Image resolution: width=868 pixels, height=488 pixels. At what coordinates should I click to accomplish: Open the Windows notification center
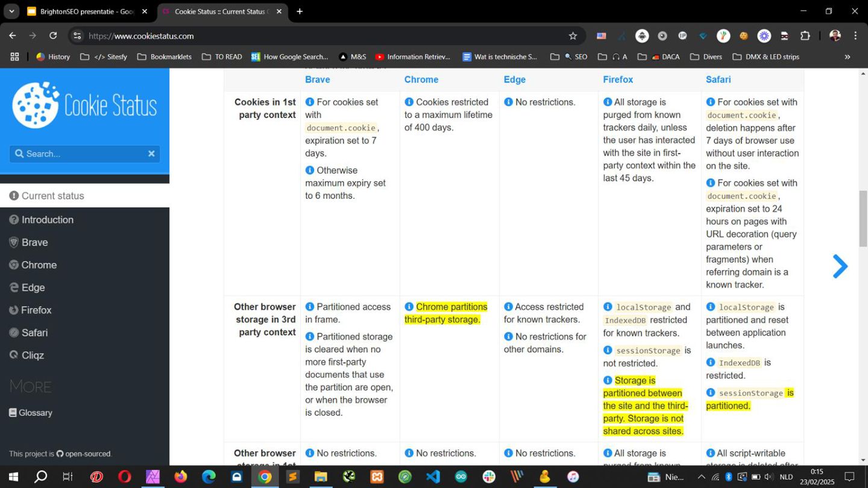point(849,477)
